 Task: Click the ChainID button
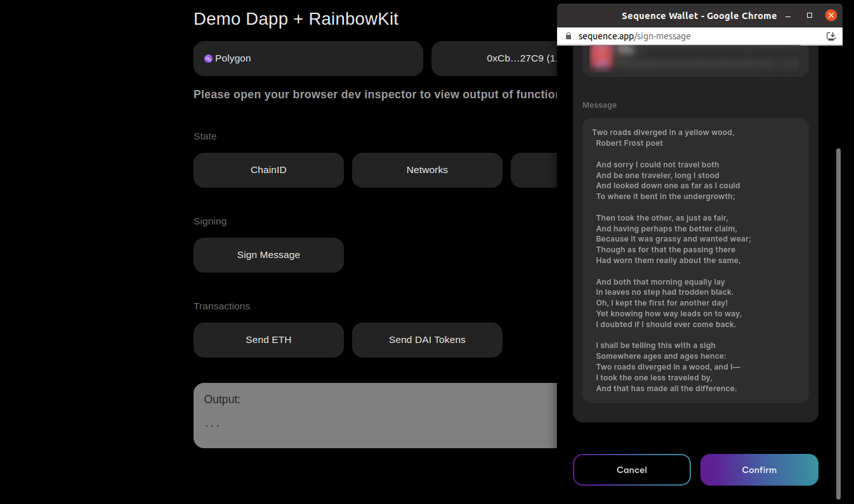[268, 170]
